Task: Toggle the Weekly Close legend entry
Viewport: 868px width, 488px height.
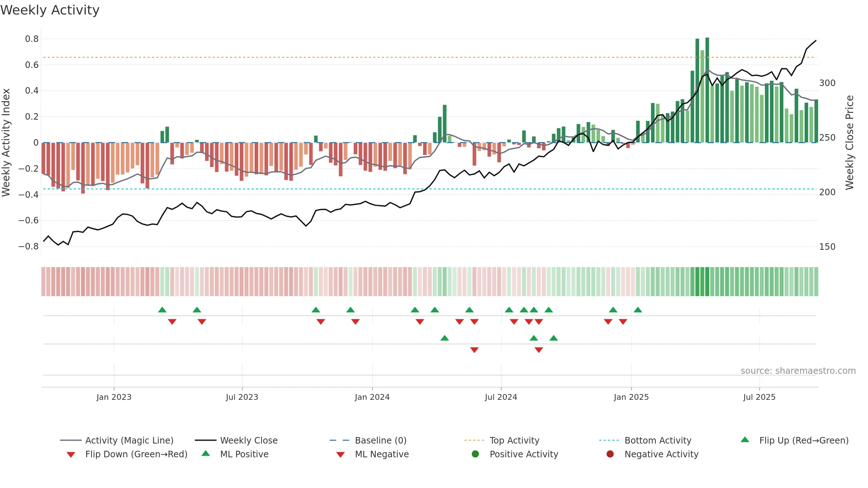Action: coord(236,440)
